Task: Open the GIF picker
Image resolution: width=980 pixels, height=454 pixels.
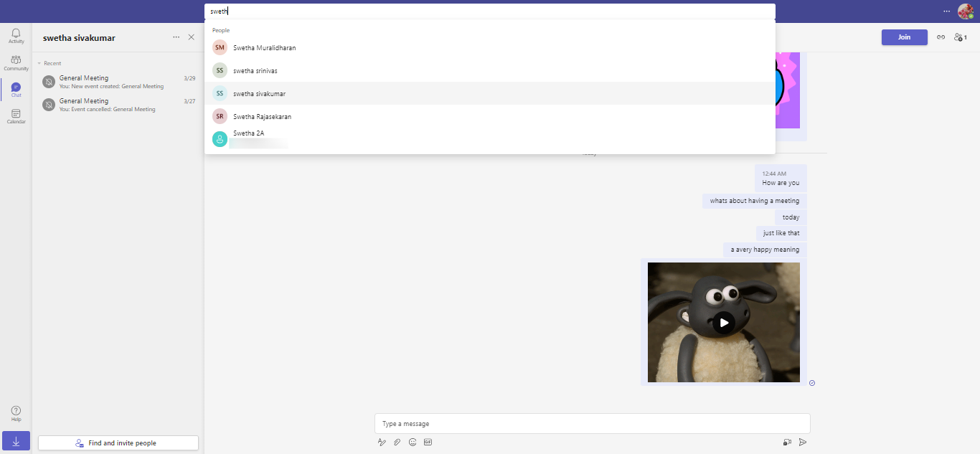Action: click(428, 443)
